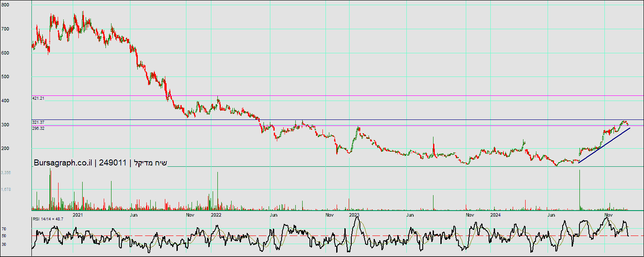The width and height of the screenshot is (644, 257).
Task: Click the RSI 50 level label
Action: click(x=3, y=236)
